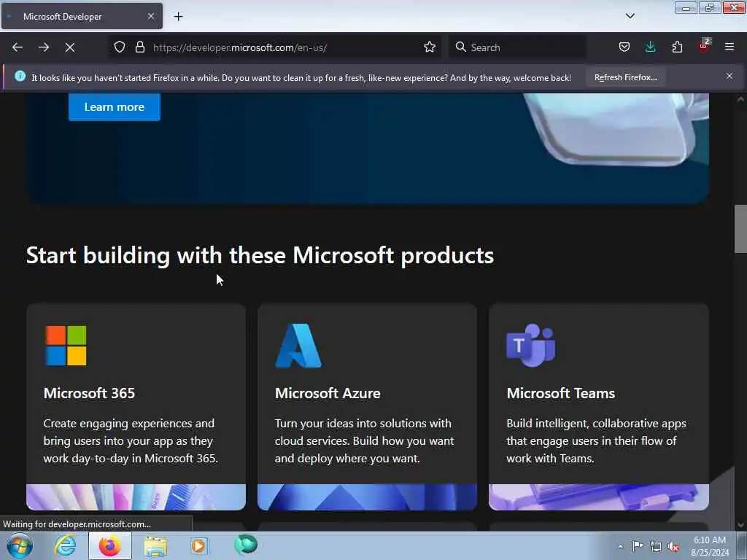747x560 pixels.
Task: Open the Microsoft Teams card title
Action: [x=561, y=393]
